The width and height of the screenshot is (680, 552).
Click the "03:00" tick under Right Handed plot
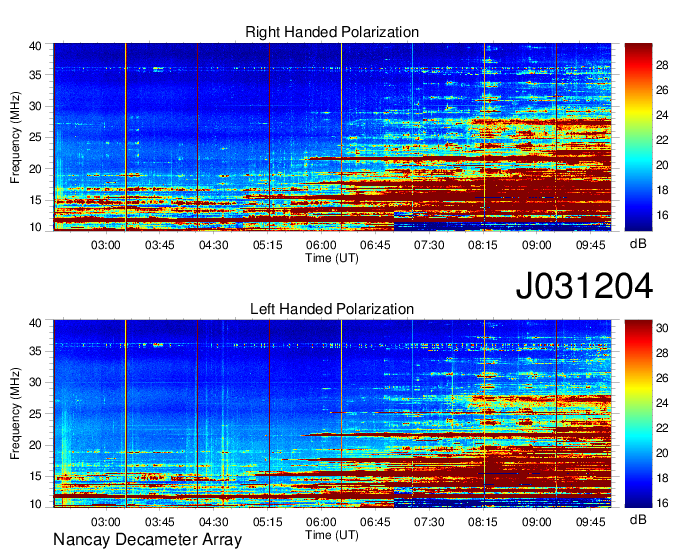(x=105, y=245)
